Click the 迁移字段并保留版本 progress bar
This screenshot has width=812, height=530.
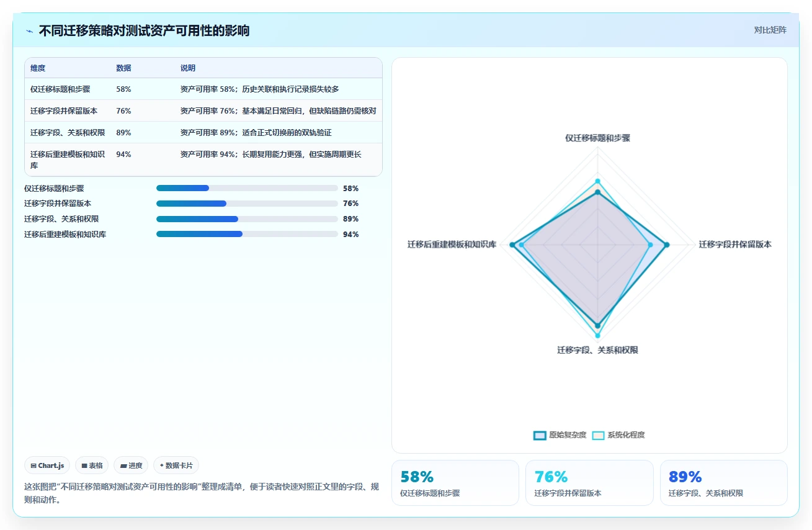tap(247, 204)
